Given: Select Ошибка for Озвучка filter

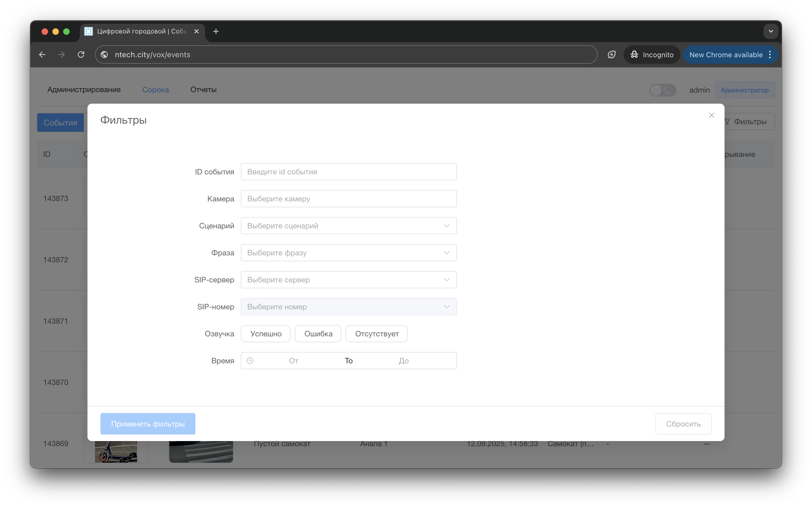Looking at the screenshot, I should [x=318, y=334].
